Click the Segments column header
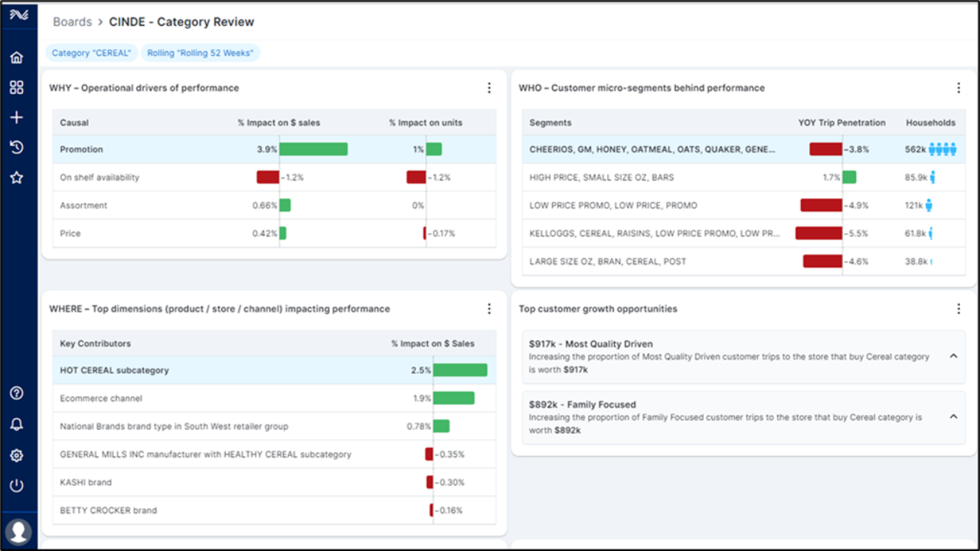 click(550, 122)
